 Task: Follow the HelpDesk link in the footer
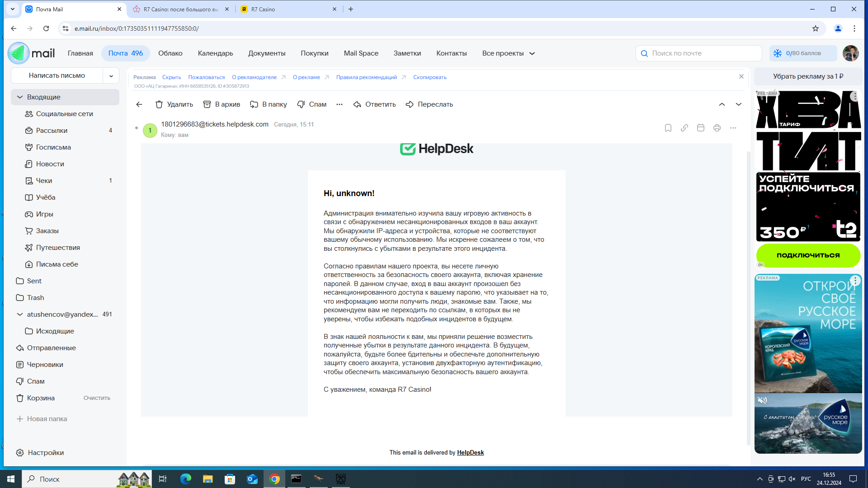[x=470, y=453]
